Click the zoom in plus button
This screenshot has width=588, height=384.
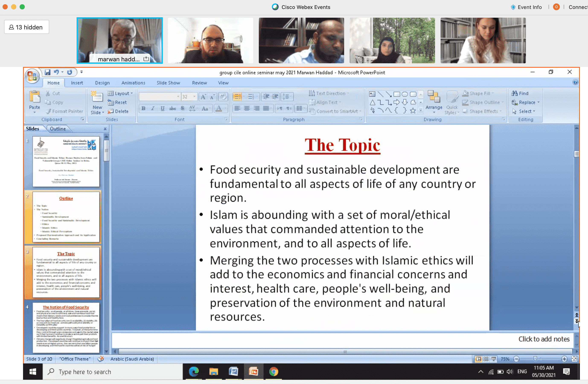564,359
